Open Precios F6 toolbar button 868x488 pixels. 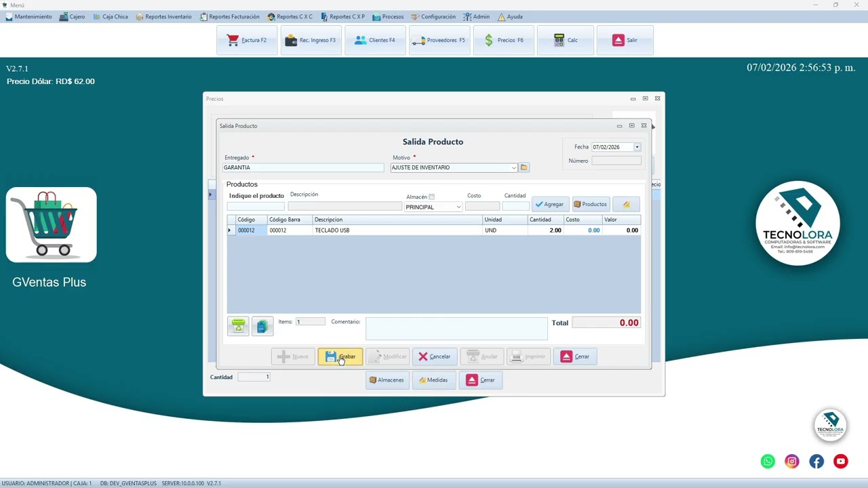[503, 40]
